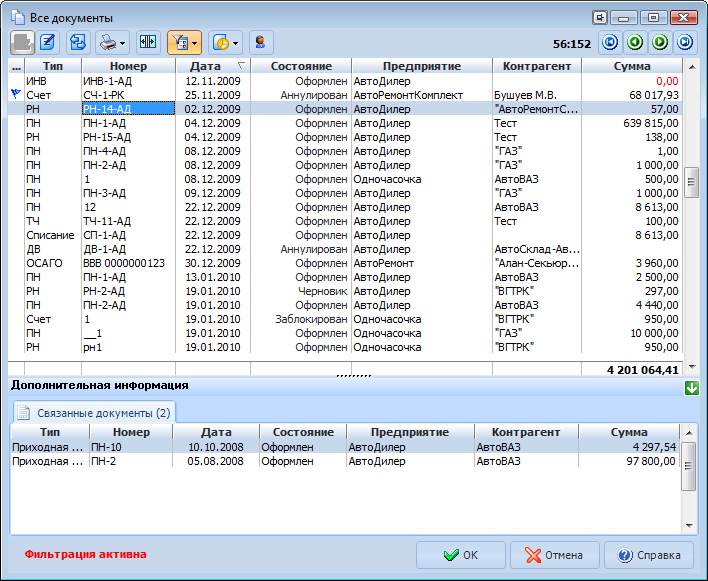Jump to the last record

point(684,42)
